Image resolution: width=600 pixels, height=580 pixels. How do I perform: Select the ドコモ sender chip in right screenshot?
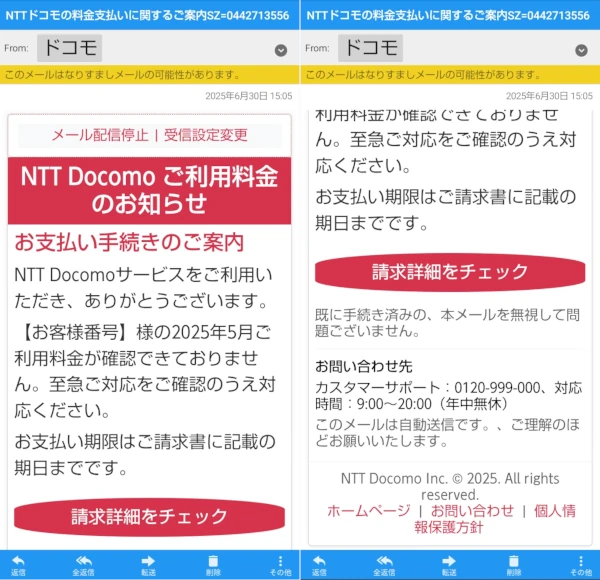(x=370, y=48)
